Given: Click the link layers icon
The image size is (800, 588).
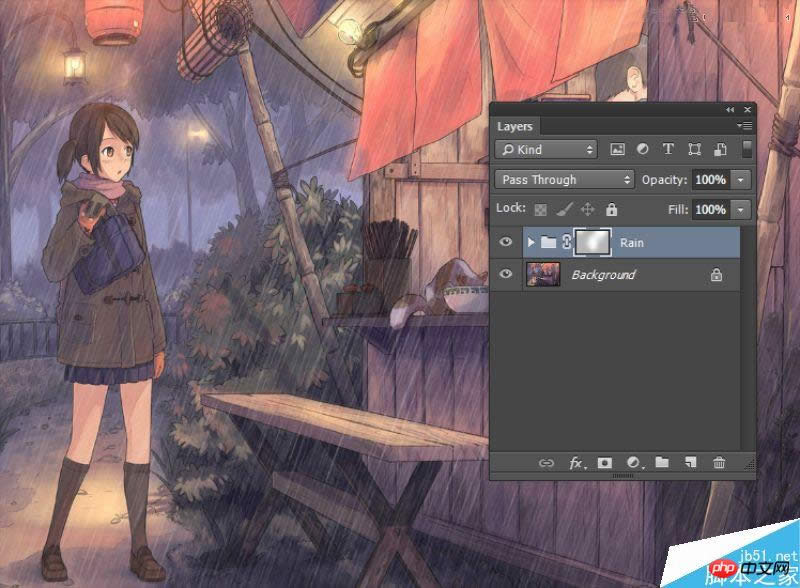Looking at the screenshot, I should coord(546,463).
